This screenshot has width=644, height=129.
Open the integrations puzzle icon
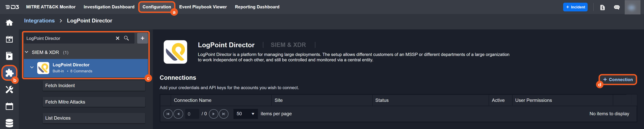[x=10, y=73]
